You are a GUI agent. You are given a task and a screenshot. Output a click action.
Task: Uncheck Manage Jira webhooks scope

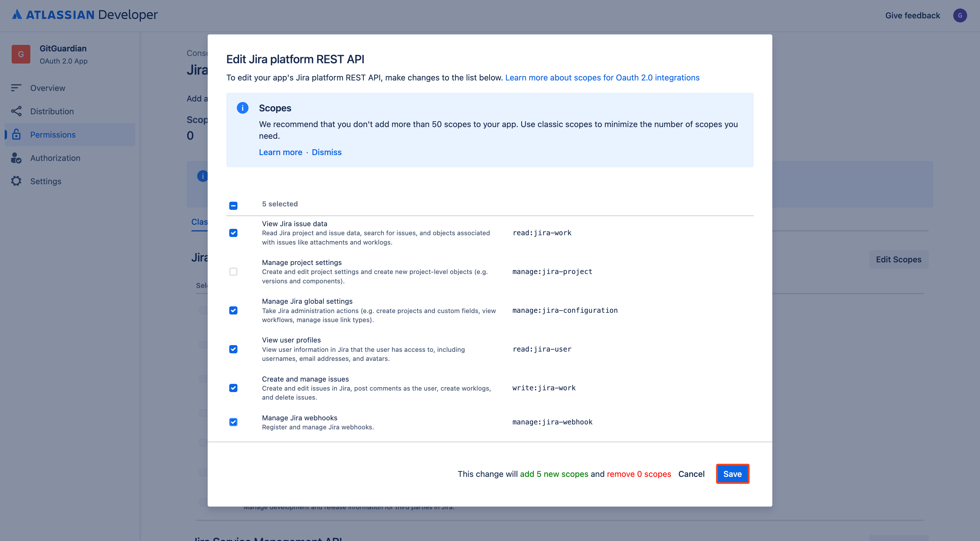pos(233,422)
